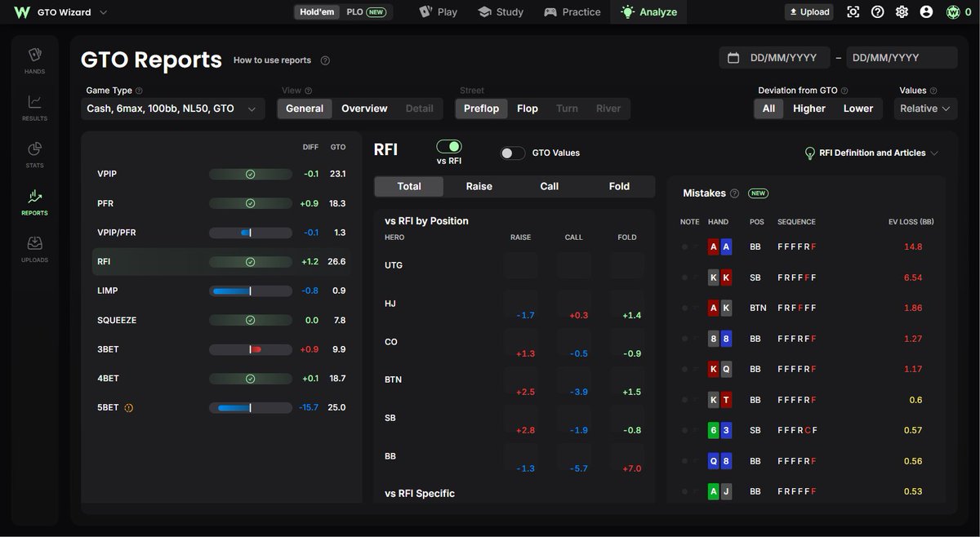The image size is (980, 537).
Task: Open the screen capture scanner icon
Action: coord(853,12)
